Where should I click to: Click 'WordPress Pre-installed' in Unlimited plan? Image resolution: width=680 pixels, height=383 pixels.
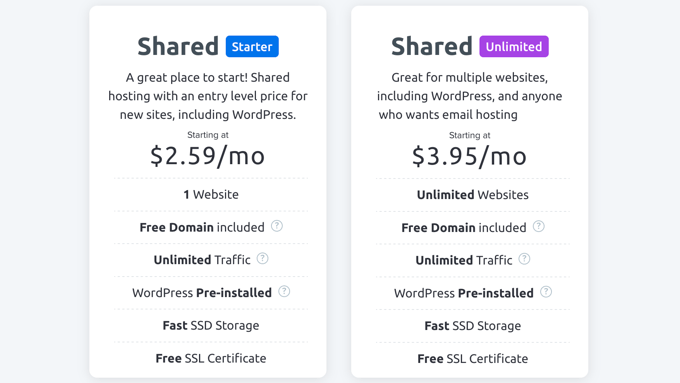coord(464,293)
